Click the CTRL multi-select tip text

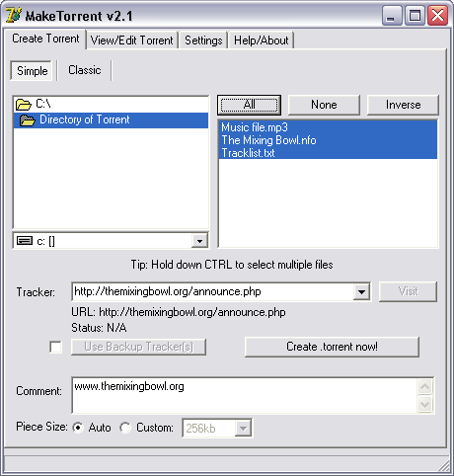click(232, 265)
